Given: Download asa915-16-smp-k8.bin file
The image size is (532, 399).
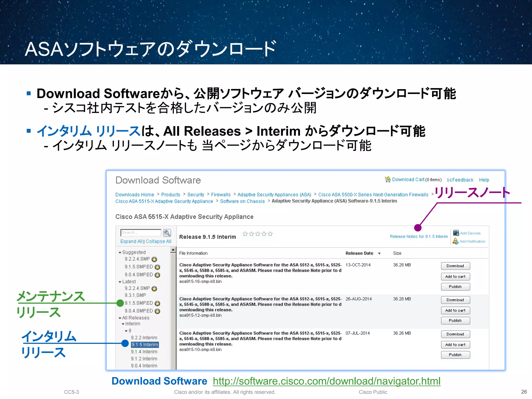Looking at the screenshot, I should click(x=455, y=266).
